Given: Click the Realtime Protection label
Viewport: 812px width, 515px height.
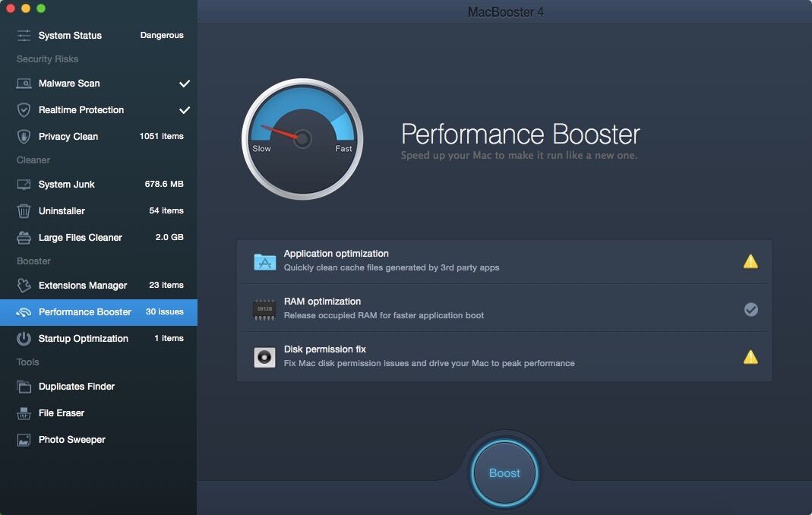Looking at the screenshot, I should point(81,110).
